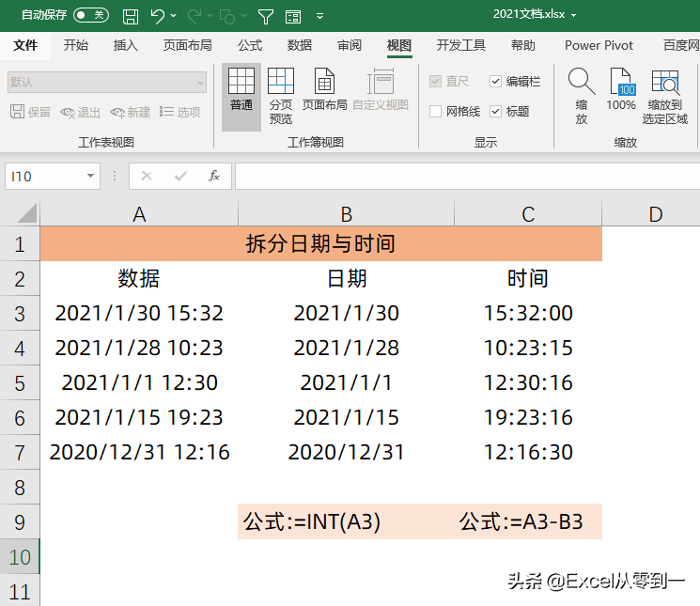This screenshot has height=606, width=700.
Task: Click Keep (保留) sheet view icon
Action: pyautogui.click(x=30, y=112)
